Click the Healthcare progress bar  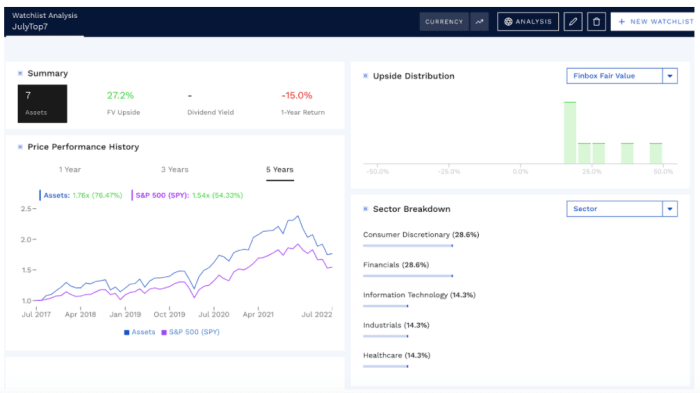[386, 366]
